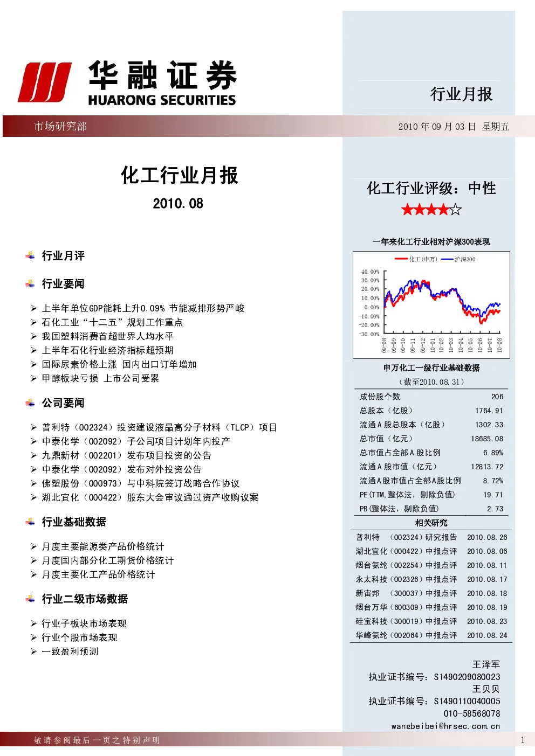This screenshot has width=535, height=756.
Task: Click the date 2010年09月03日 星期五
Action: point(454,127)
